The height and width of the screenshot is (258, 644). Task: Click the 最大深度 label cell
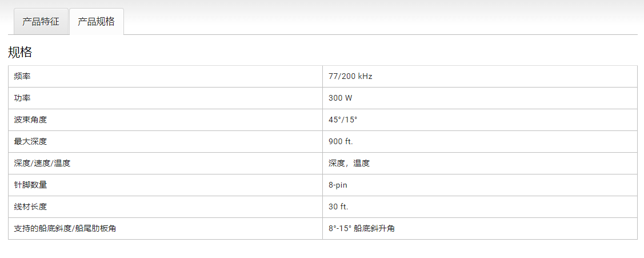tap(30, 141)
